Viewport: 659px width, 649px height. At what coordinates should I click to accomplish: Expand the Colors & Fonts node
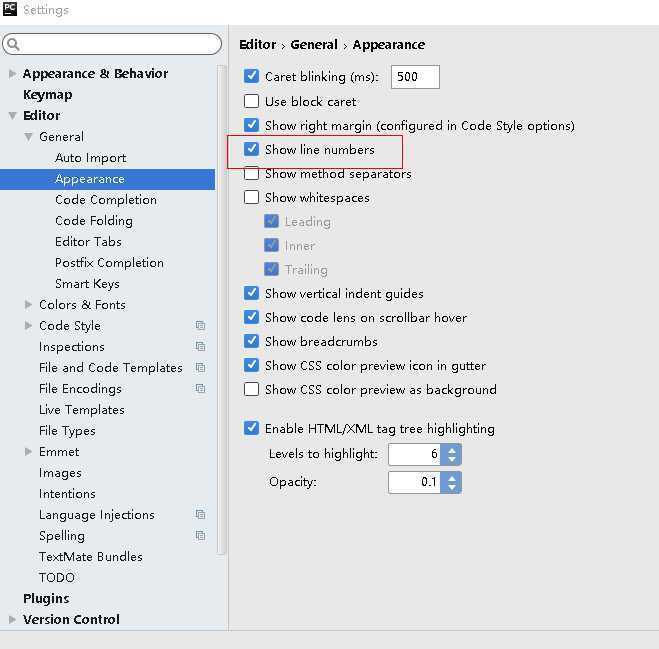click(28, 304)
